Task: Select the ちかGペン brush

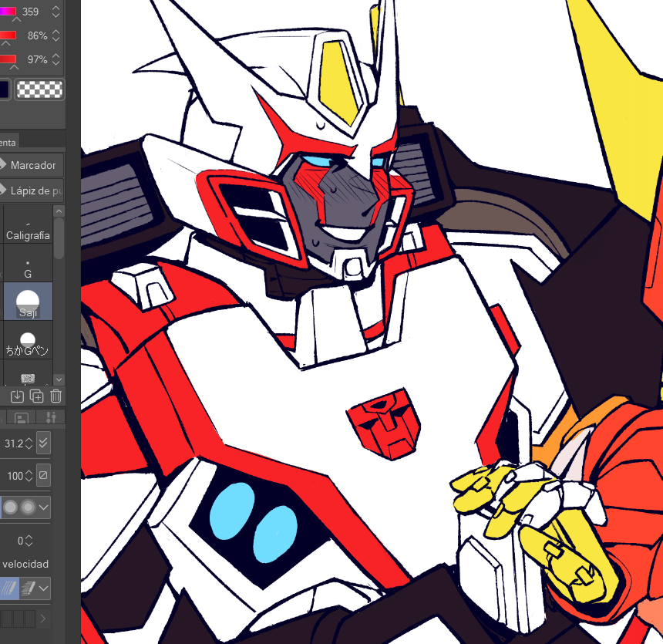Action: tap(27, 342)
